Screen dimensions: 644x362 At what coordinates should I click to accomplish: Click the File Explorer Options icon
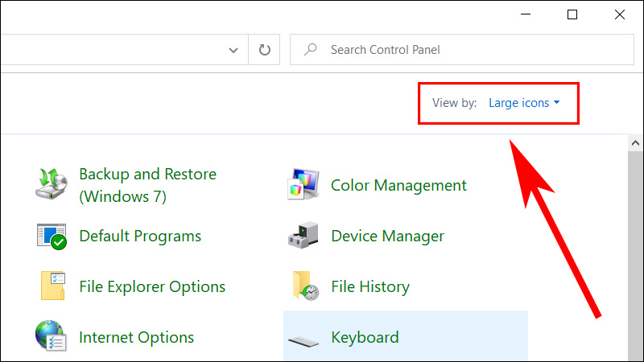point(54,286)
